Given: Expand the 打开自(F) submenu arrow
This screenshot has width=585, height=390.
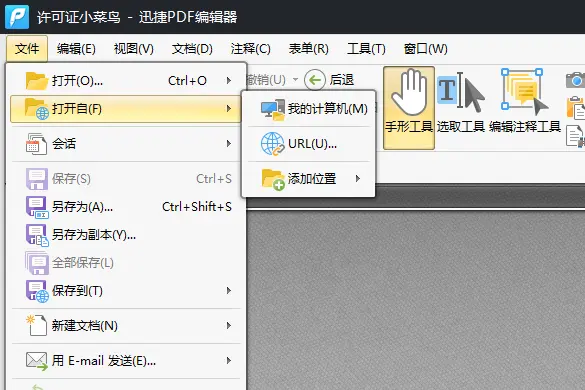Looking at the screenshot, I should [x=229, y=109].
